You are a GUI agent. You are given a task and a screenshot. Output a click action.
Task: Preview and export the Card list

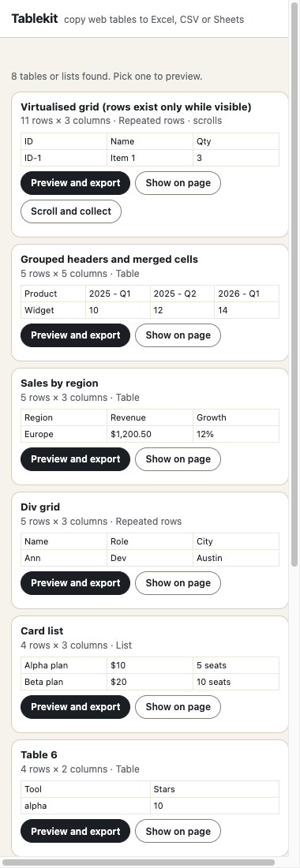click(75, 708)
